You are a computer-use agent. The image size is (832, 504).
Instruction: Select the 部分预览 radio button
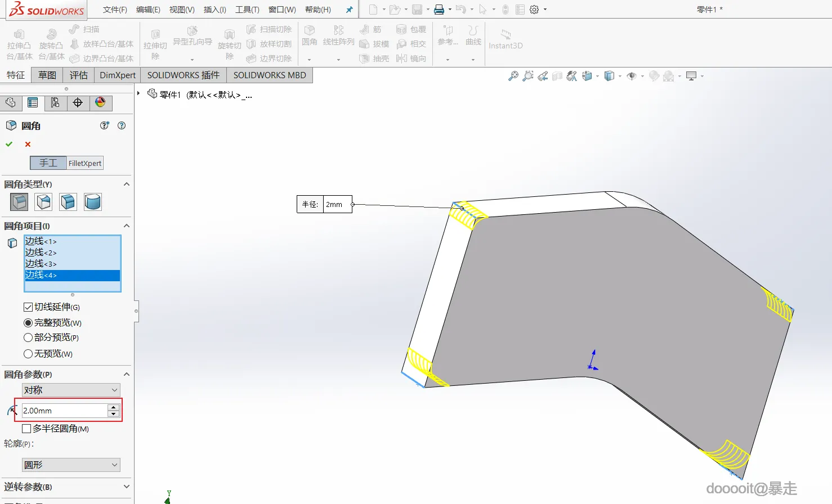(x=28, y=337)
